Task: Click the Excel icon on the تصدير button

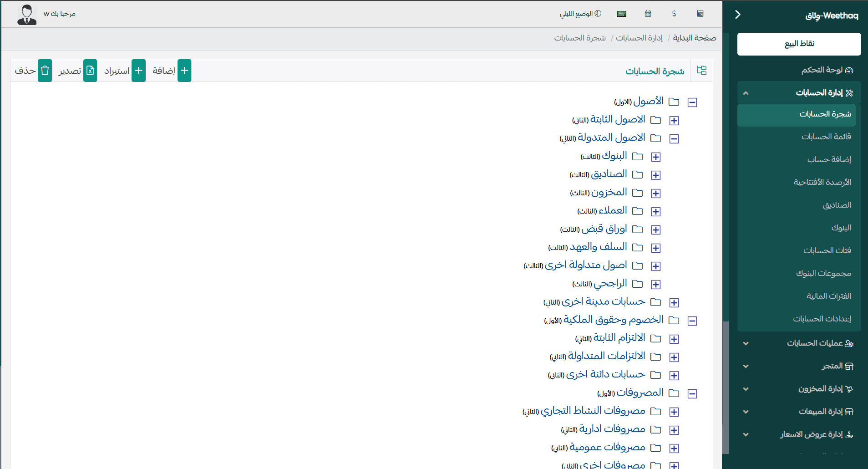Action: coord(90,71)
